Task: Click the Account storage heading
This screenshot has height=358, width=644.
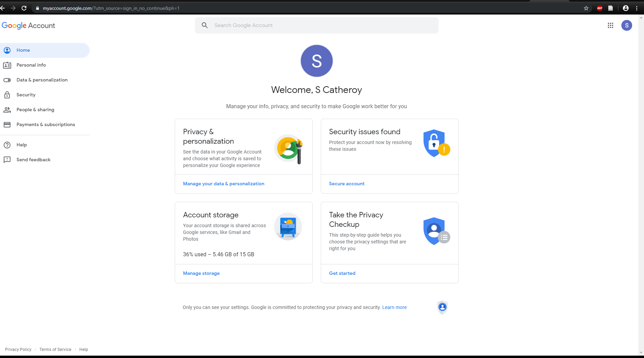Action: [211, 215]
